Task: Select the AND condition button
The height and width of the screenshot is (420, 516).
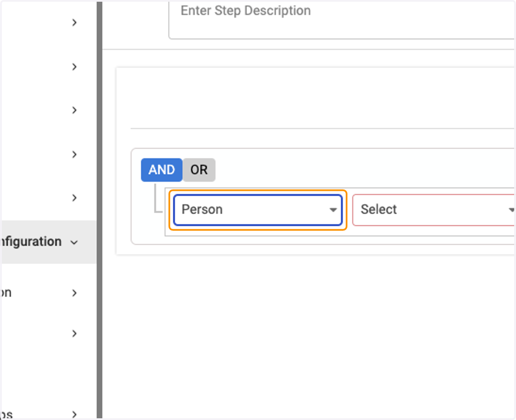Action: (x=162, y=170)
